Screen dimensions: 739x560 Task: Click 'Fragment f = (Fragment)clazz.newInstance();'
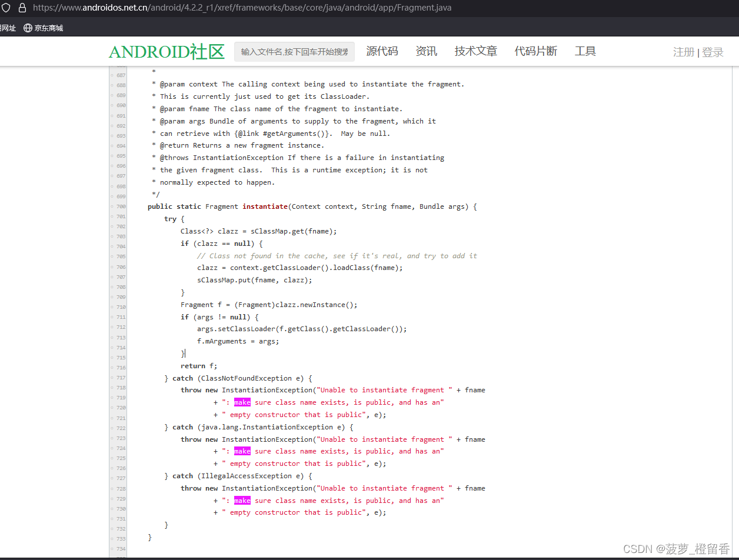[x=269, y=305]
